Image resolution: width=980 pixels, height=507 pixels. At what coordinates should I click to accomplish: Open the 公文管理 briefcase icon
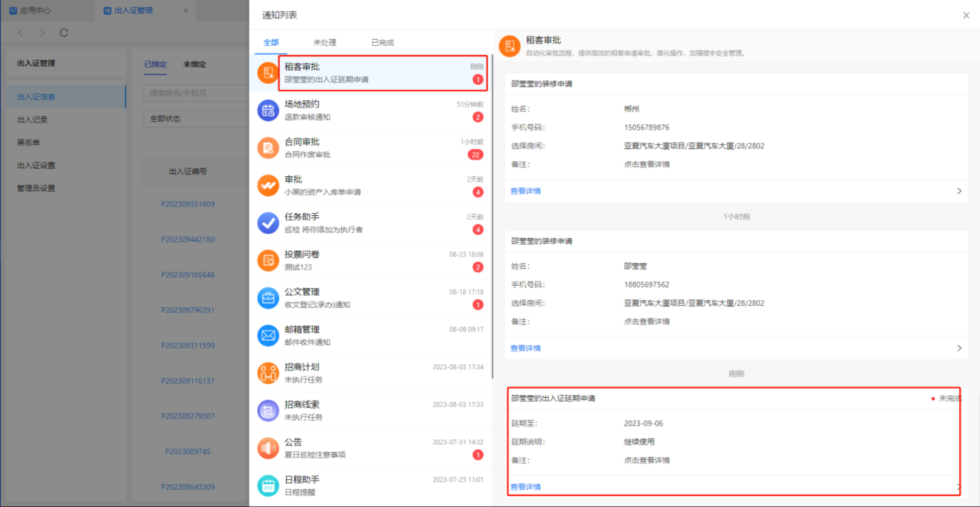coord(268,298)
